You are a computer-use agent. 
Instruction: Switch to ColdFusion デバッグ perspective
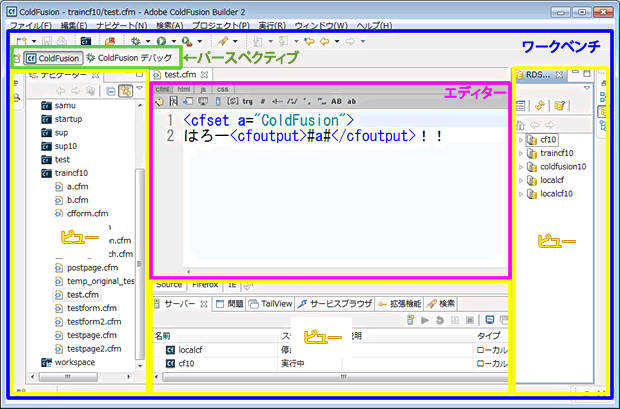tap(130, 58)
